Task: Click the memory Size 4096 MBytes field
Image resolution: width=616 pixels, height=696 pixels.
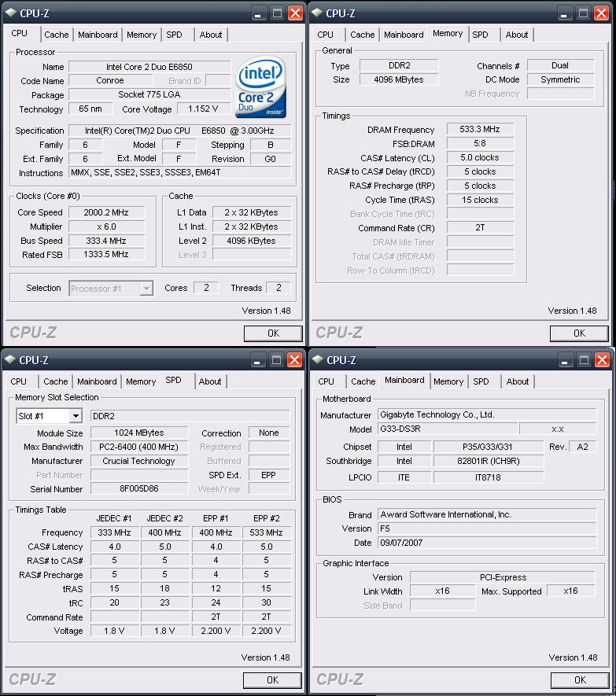Action: coord(399,80)
